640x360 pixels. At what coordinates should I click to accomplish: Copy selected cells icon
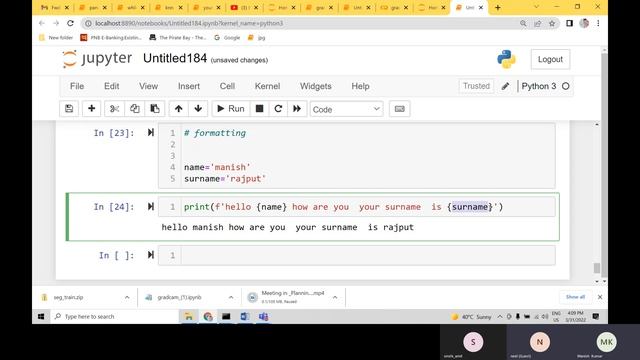[135, 109]
